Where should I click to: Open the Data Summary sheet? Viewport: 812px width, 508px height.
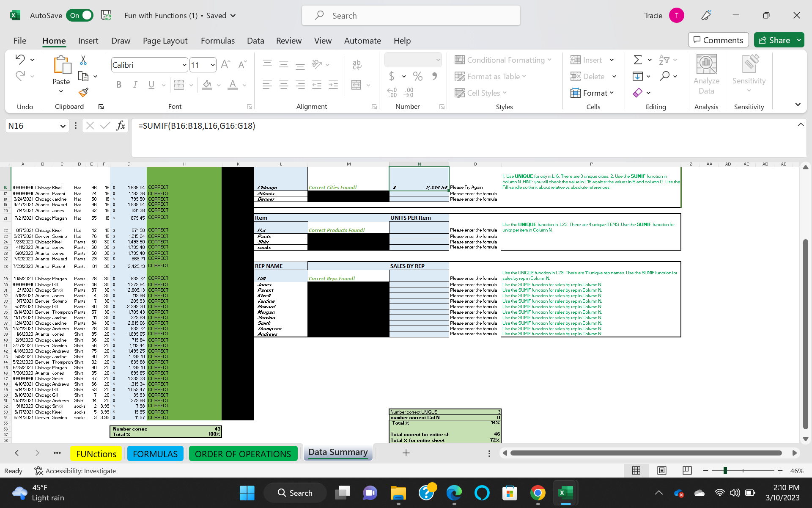click(337, 452)
